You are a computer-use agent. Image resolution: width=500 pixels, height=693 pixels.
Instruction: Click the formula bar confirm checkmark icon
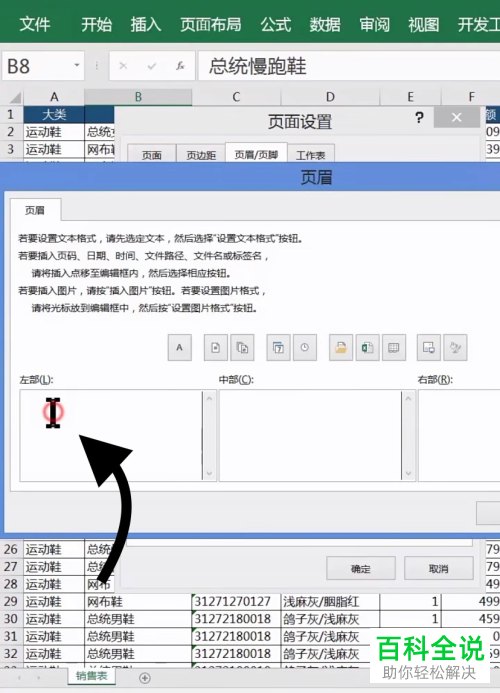(x=152, y=66)
